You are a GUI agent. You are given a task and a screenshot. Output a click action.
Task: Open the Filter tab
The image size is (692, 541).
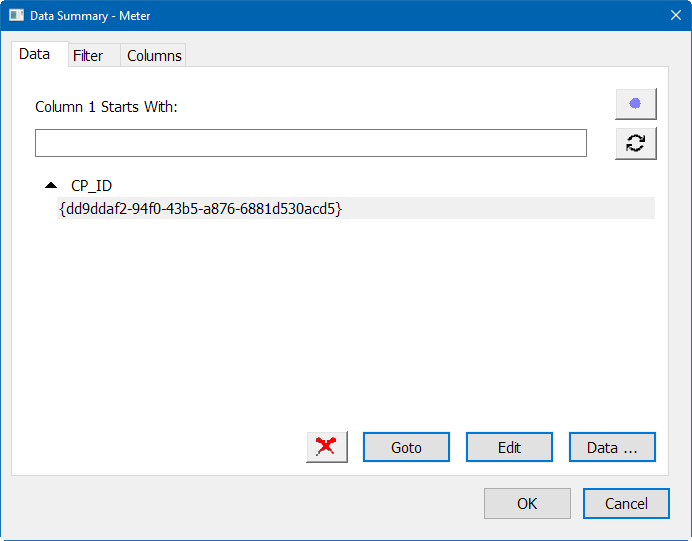coord(88,56)
